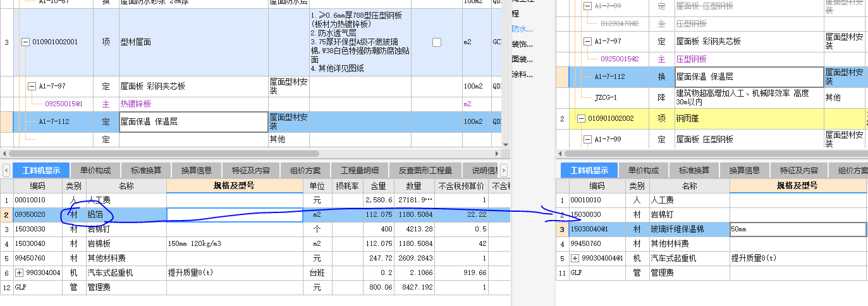Click the empty spec field of 铝箔 row
The height and width of the screenshot is (306, 868).
click(x=235, y=215)
